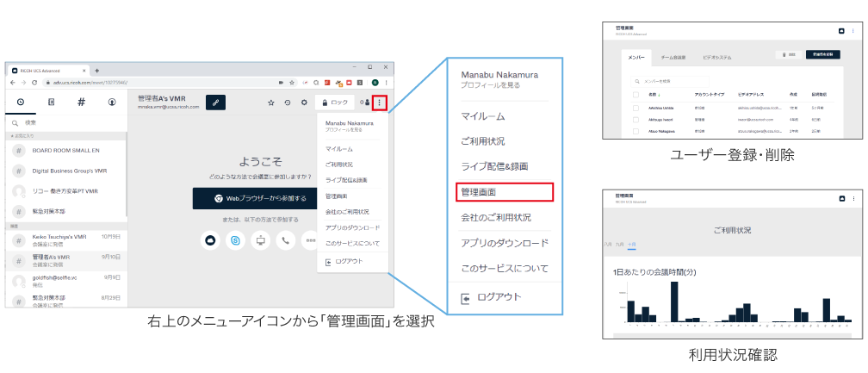Open the contacts person icon in sidebar
This screenshot has width=868, height=373.
112,102
